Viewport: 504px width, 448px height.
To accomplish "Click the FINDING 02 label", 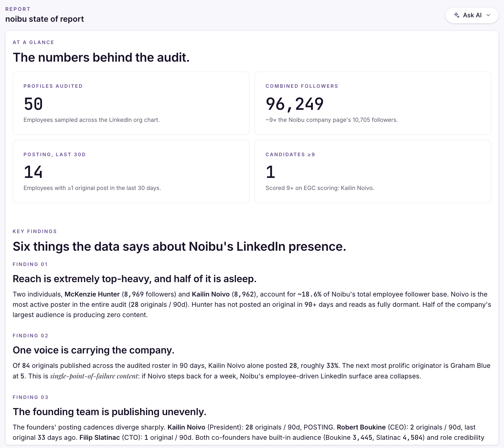I will tap(30, 336).
